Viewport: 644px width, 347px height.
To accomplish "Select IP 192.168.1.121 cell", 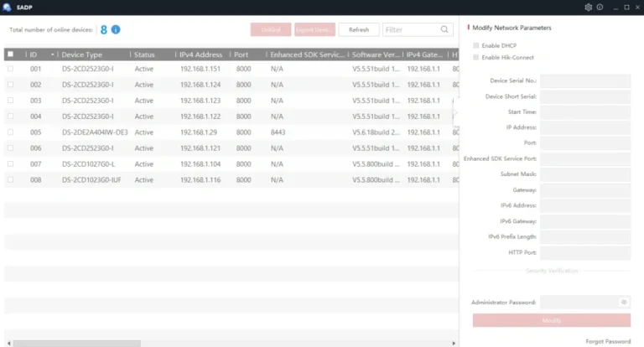I will (x=200, y=148).
